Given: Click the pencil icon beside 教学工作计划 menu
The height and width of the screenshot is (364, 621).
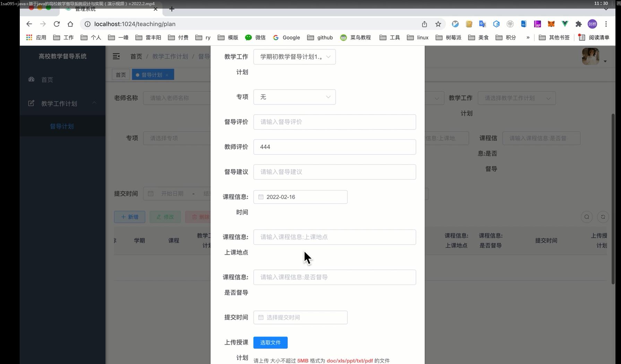Looking at the screenshot, I should point(31,103).
